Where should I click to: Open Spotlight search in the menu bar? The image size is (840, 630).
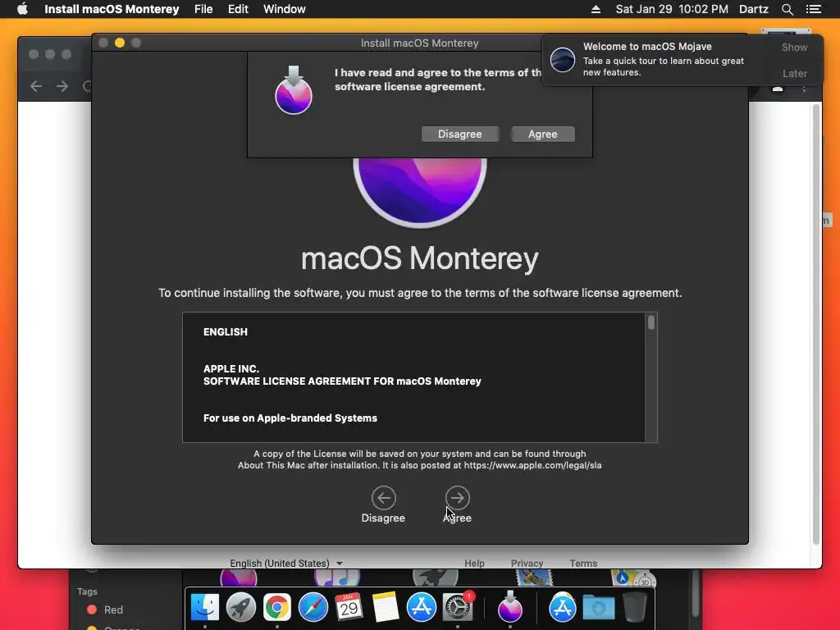[x=787, y=9]
